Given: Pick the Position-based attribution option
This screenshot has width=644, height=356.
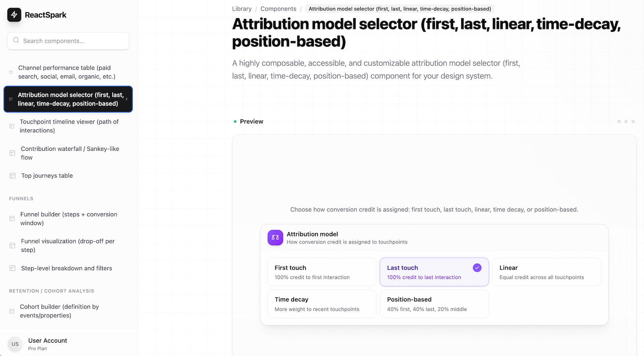Looking at the screenshot, I should (434, 304).
